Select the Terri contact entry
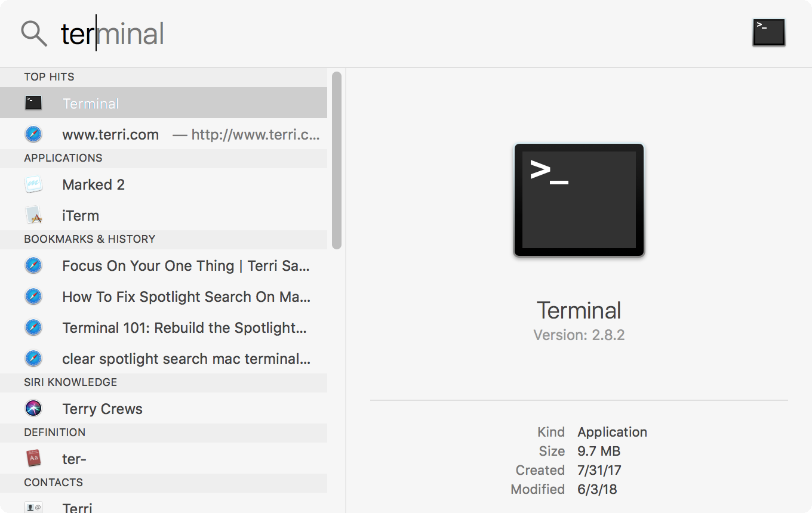 [78, 508]
